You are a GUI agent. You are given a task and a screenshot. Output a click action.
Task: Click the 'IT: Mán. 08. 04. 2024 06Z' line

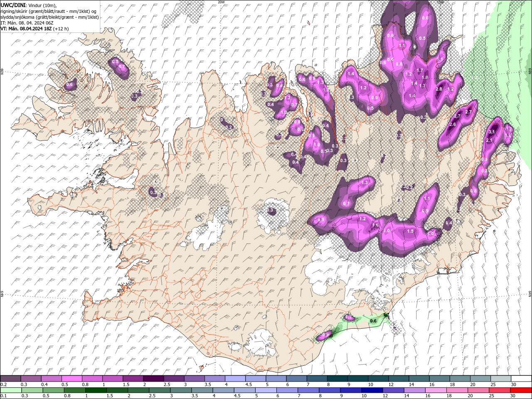pos(26,23)
